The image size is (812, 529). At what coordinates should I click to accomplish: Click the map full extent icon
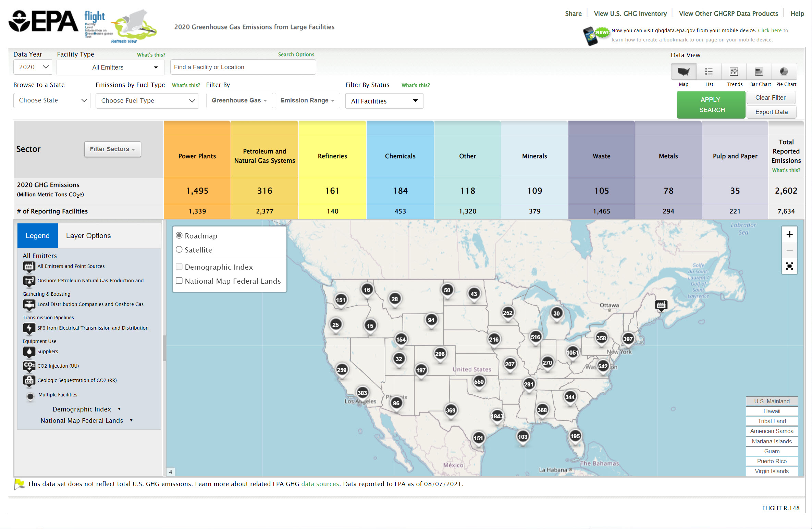point(789,266)
